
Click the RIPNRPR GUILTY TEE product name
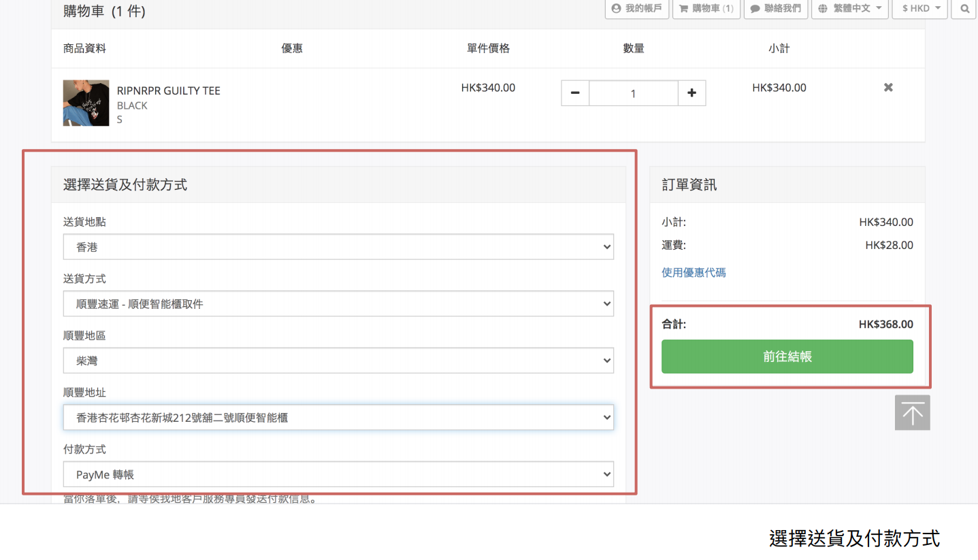168,90
